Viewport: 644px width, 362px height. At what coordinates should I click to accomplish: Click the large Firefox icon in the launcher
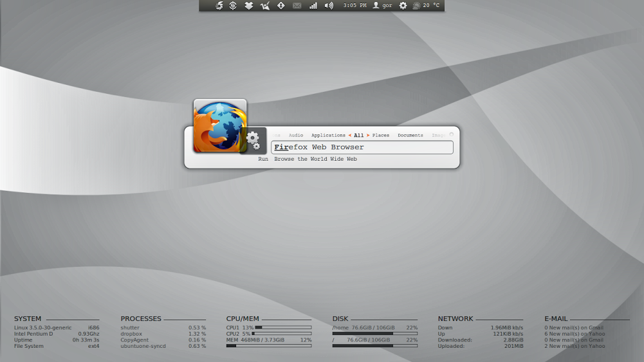coord(220,125)
